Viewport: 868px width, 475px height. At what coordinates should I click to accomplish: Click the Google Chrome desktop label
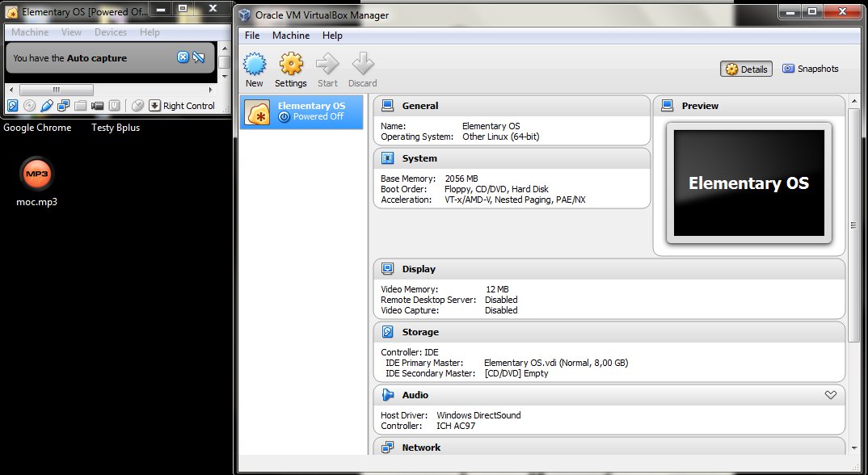(37, 128)
